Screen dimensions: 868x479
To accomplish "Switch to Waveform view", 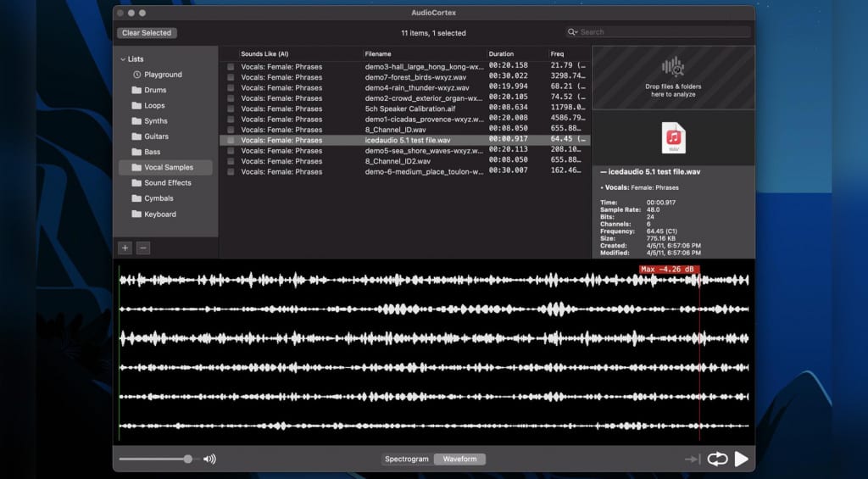I will pos(459,459).
